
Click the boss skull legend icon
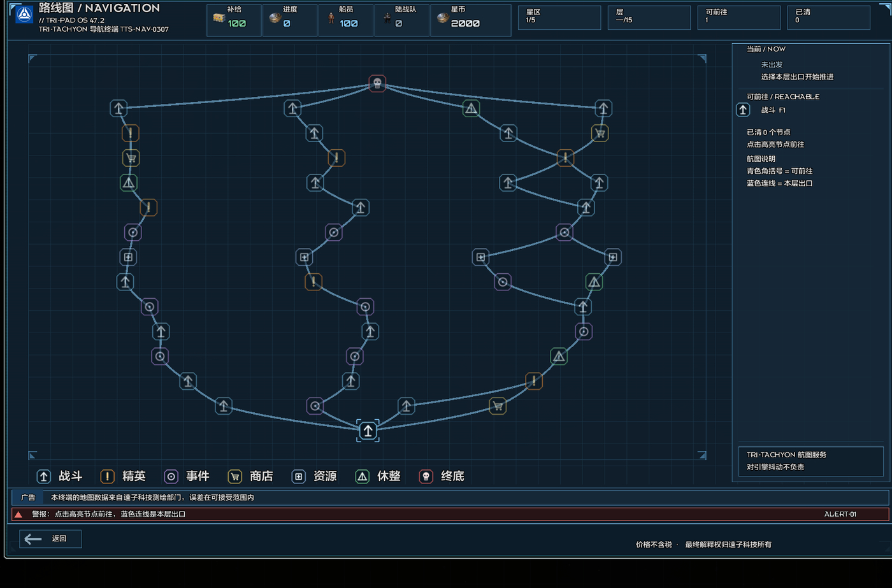coord(426,476)
